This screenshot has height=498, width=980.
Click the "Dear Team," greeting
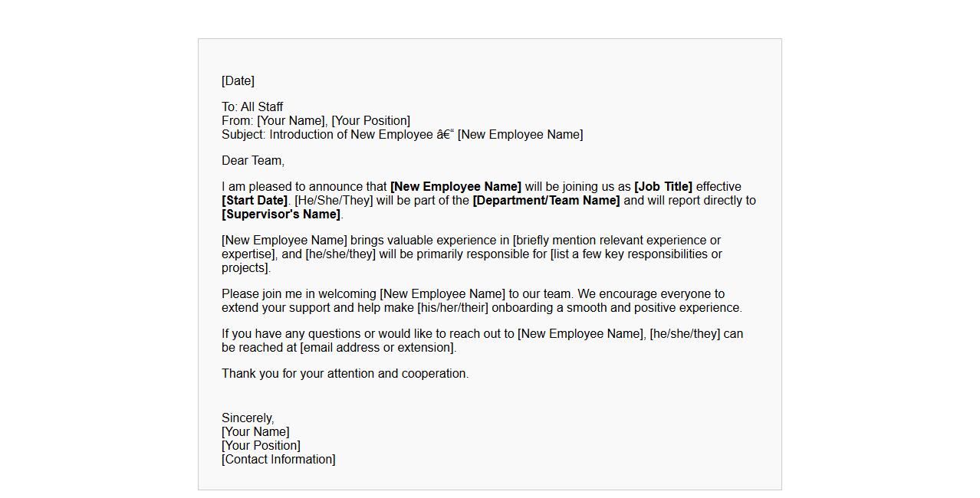click(x=253, y=161)
